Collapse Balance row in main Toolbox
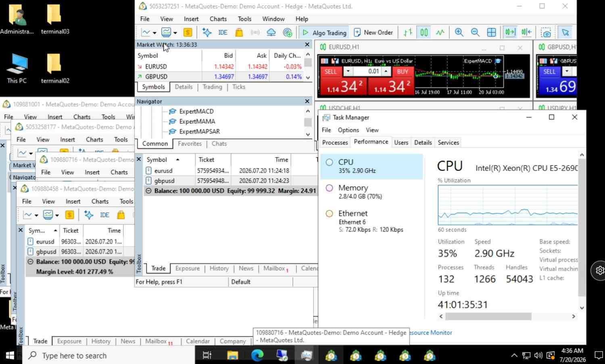The image size is (605, 364). click(x=148, y=191)
